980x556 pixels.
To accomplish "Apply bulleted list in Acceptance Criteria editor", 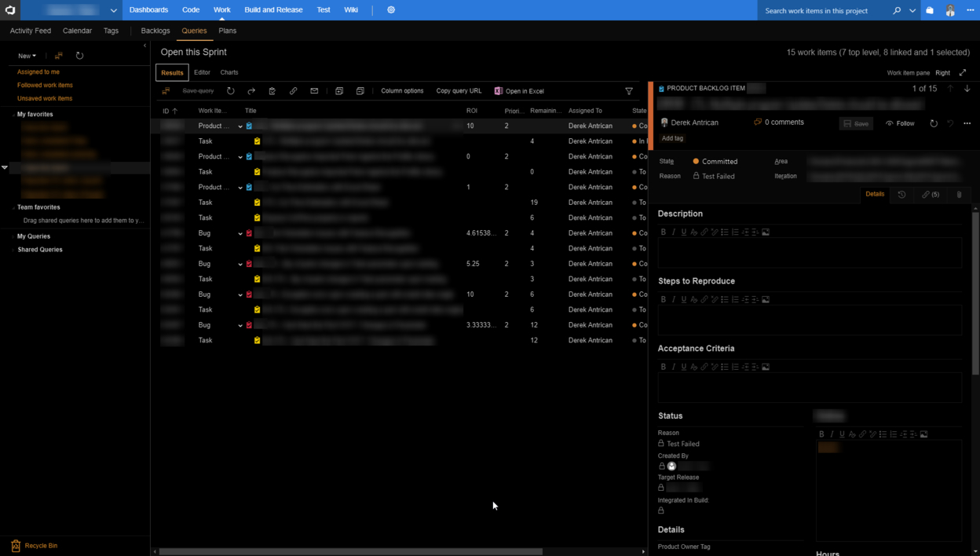I will tap(724, 366).
